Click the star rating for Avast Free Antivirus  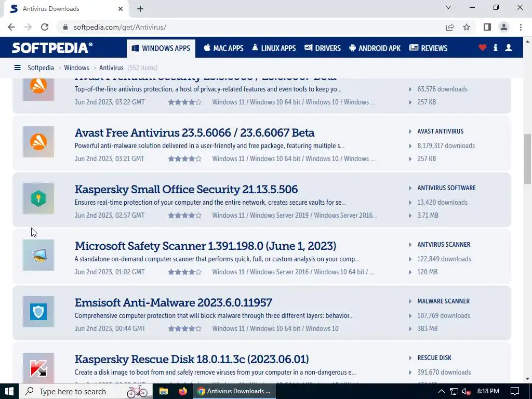coord(185,159)
